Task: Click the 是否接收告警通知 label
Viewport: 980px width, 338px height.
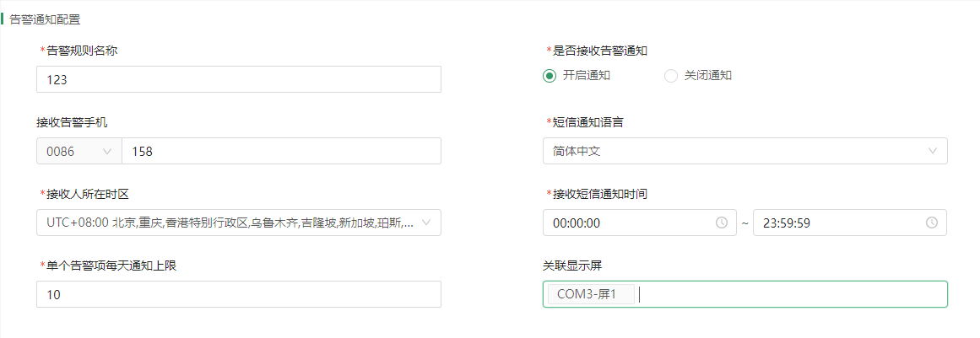Action: coord(600,51)
